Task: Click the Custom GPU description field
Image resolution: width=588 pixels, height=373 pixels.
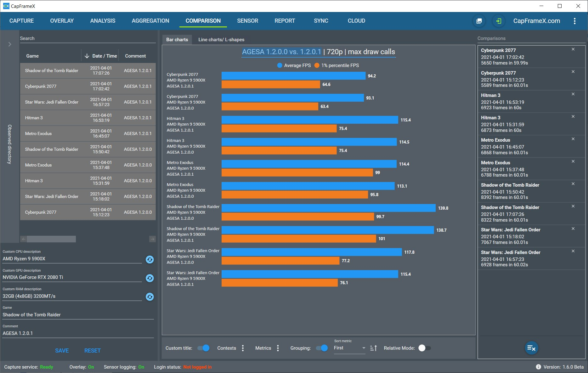Action: (72, 277)
